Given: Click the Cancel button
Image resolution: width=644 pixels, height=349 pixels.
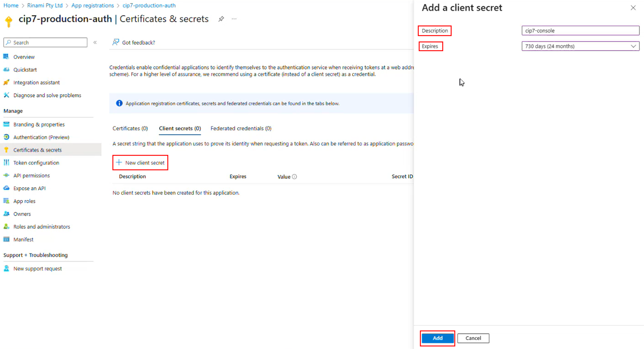Looking at the screenshot, I should (x=473, y=338).
